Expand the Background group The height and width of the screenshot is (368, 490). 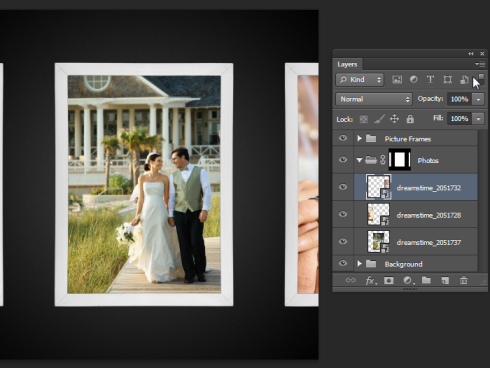359,264
